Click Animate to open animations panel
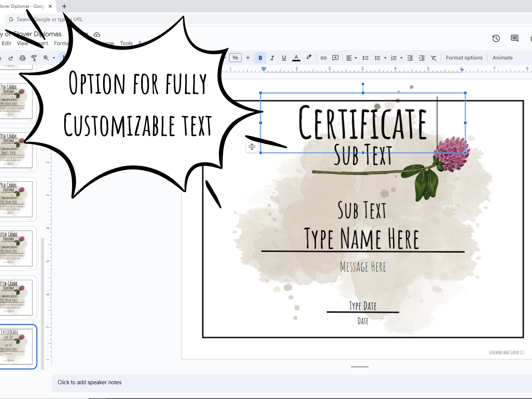Viewport: 532px width, 399px height. 502,58
